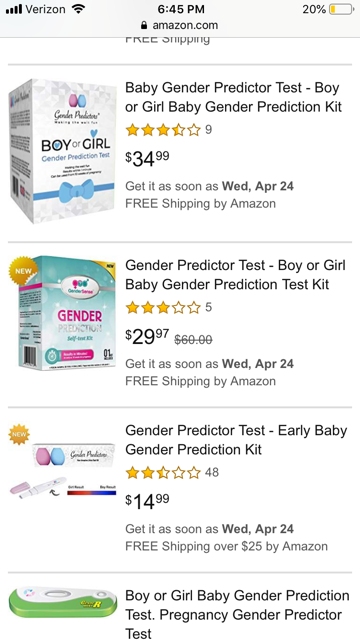This screenshot has height=640, width=360.
Task: Open the green test device product image
Action: coord(63,602)
